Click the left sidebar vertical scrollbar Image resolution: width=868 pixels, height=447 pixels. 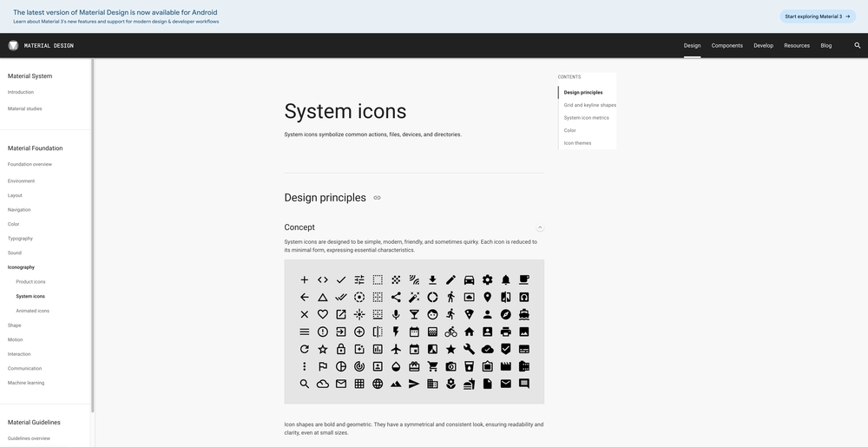93,235
